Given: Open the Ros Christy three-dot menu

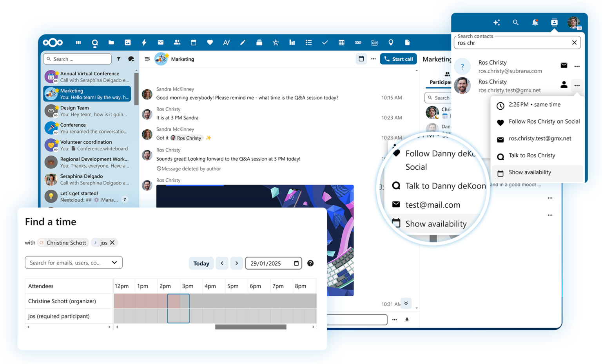Looking at the screenshot, I should pyautogui.click(x=577, y=85).
